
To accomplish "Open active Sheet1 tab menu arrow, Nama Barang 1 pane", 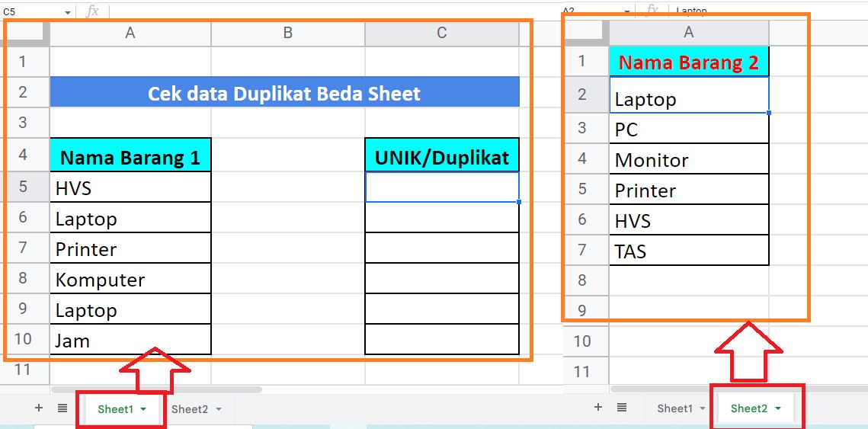I will [143, 409].
